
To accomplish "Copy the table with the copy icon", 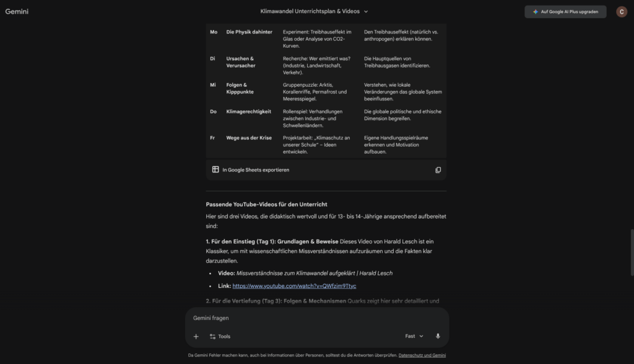I will coord(438,170).
